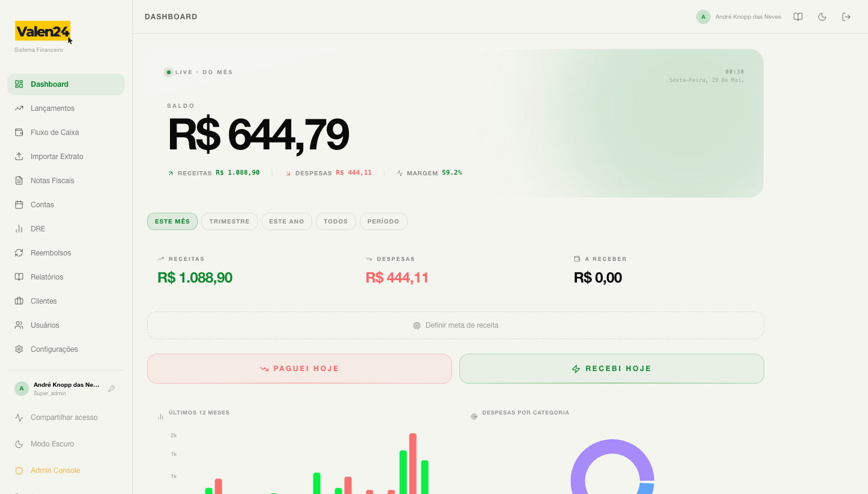Click the book icon in top header

pos(798,17)
